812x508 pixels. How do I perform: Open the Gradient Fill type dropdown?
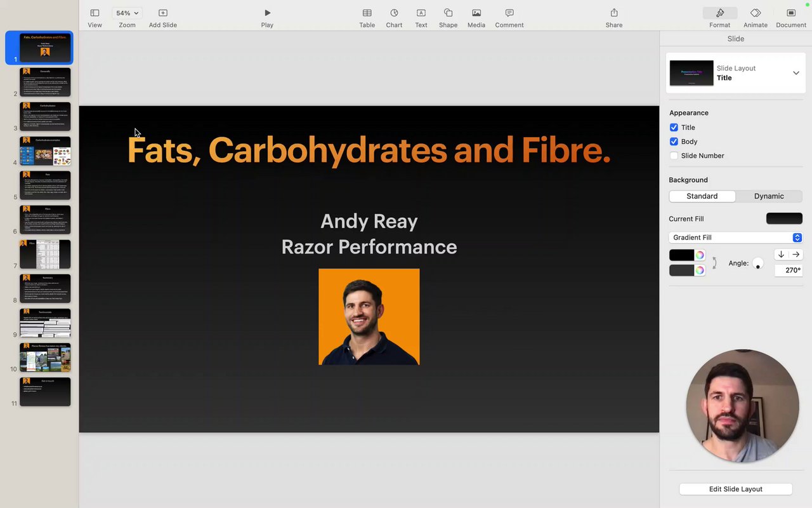735,237
